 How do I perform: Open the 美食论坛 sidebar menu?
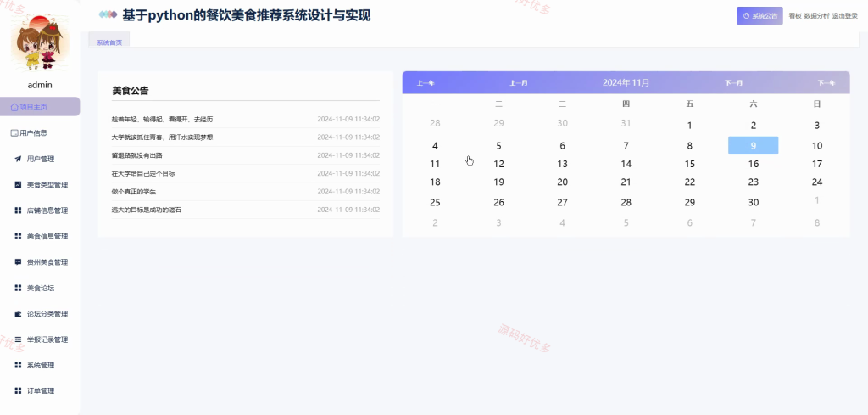click(x=40, y=288)
